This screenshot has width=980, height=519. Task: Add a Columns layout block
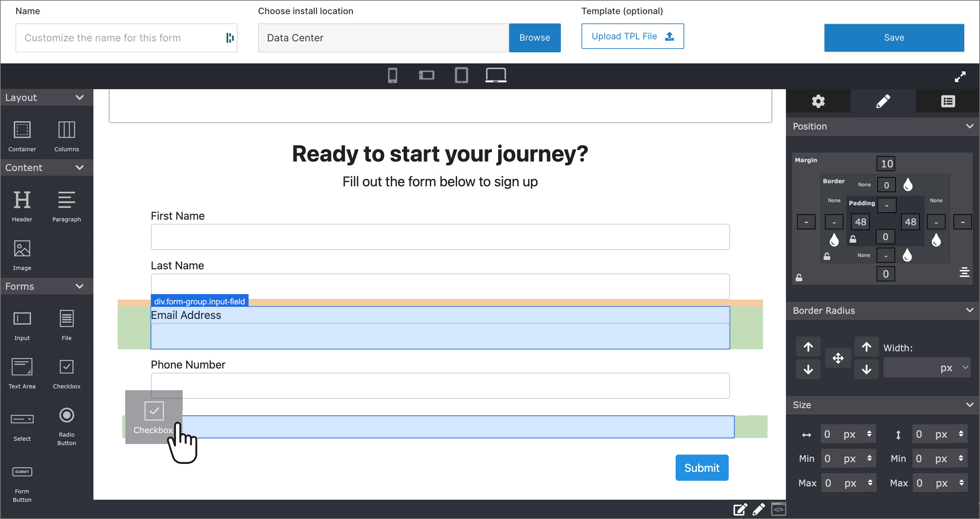67,136
